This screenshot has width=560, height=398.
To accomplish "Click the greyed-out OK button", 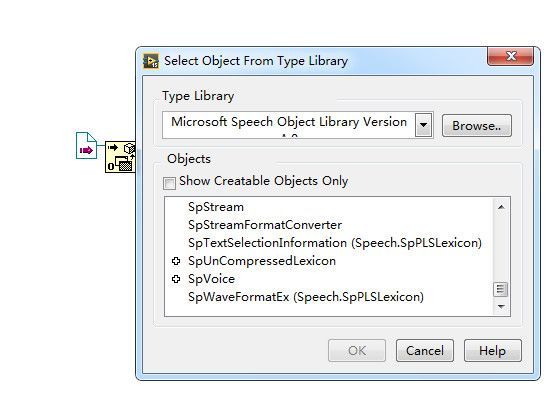I will coord(357,350).
